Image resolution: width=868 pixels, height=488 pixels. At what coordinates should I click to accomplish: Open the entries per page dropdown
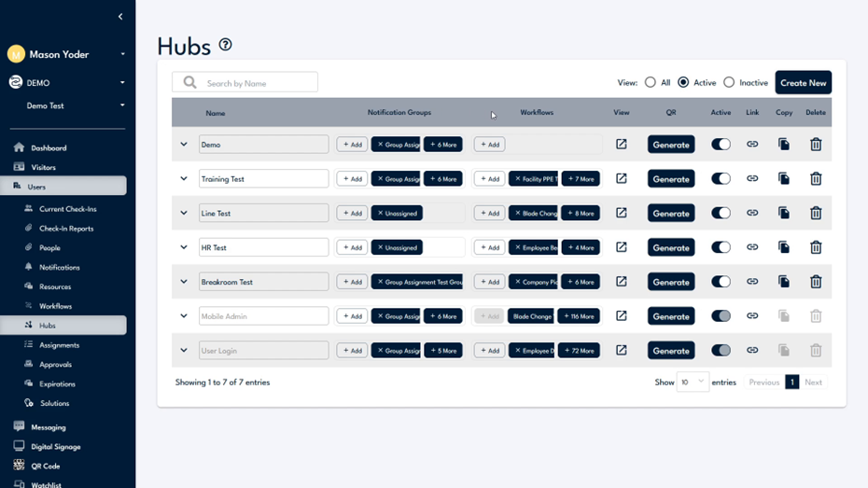pyautogui.click(x=692, y=382)
